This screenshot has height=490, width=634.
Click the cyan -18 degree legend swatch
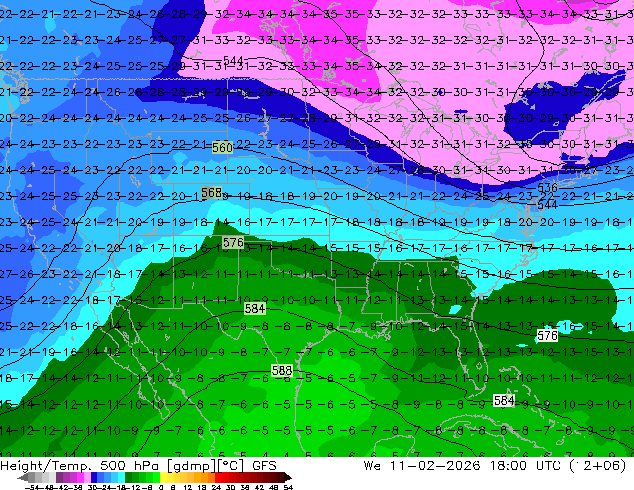[121, 477]
